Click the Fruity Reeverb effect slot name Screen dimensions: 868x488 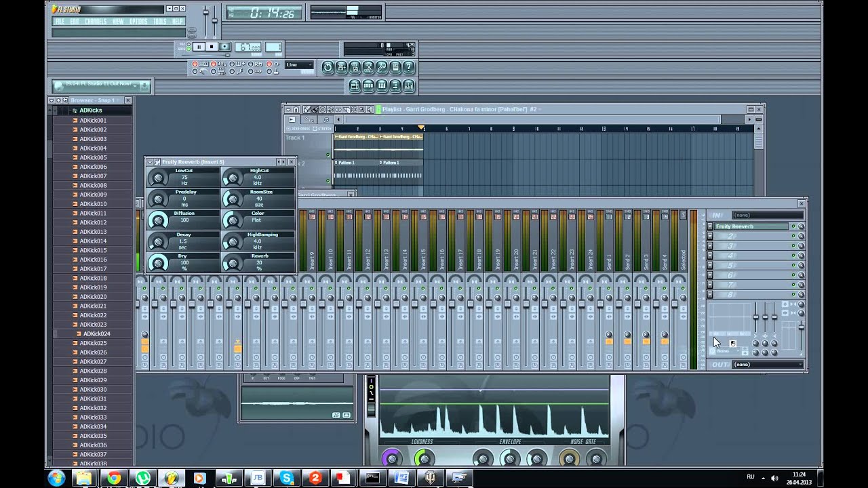tap(751, 226)
